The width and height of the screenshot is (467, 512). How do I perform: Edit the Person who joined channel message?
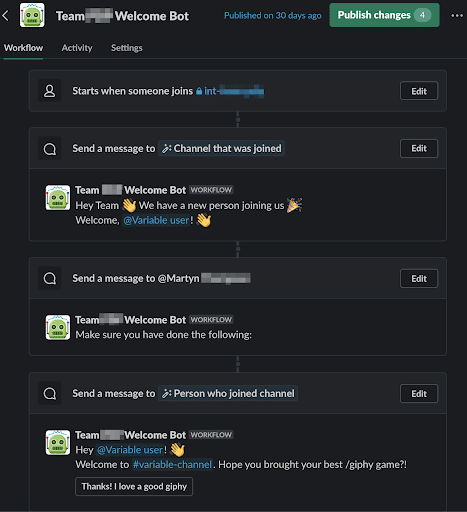click(419, 394)
